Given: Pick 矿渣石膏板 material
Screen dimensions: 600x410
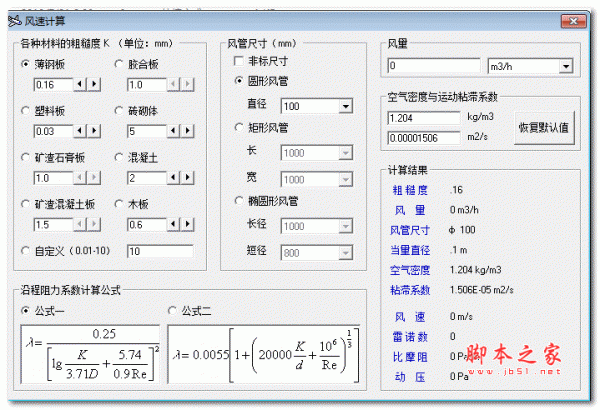Looking at the screenshot, I should [25, 157].
